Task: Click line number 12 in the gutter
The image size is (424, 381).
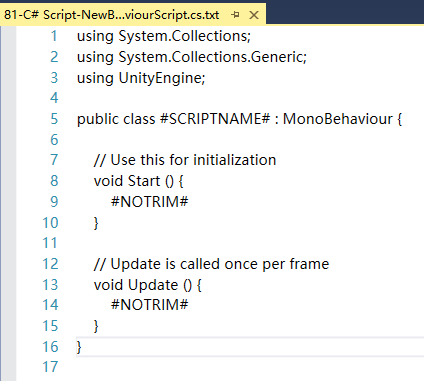Action: (x=50, y=264)
